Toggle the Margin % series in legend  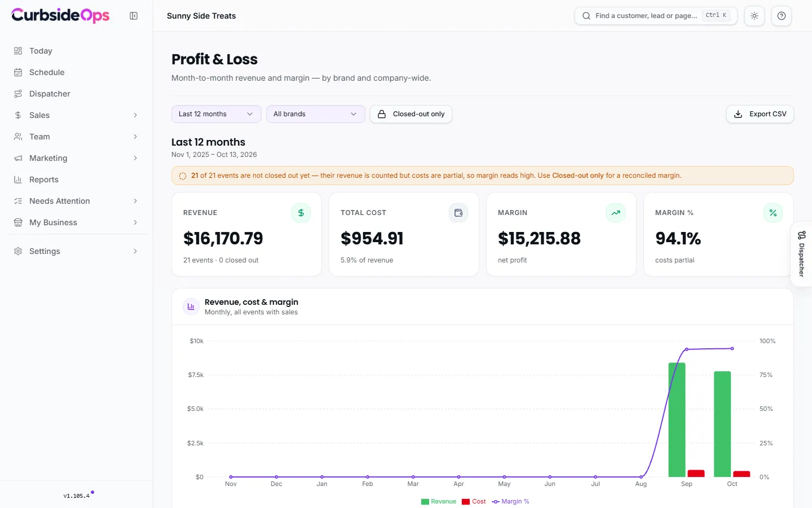(x=510, y=501)
